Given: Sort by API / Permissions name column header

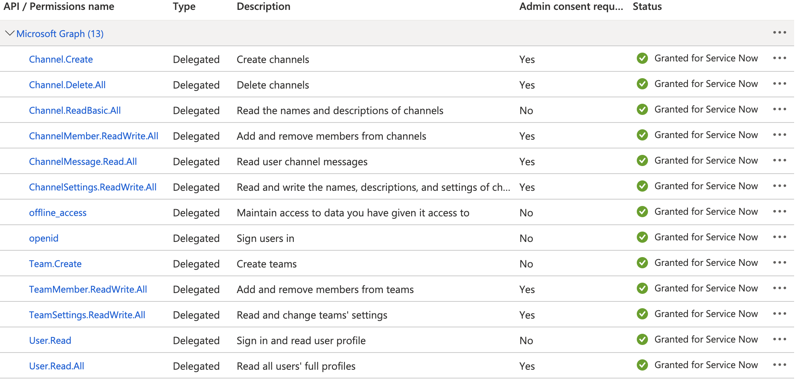Looking at the screenshot, I should point(59,7).
